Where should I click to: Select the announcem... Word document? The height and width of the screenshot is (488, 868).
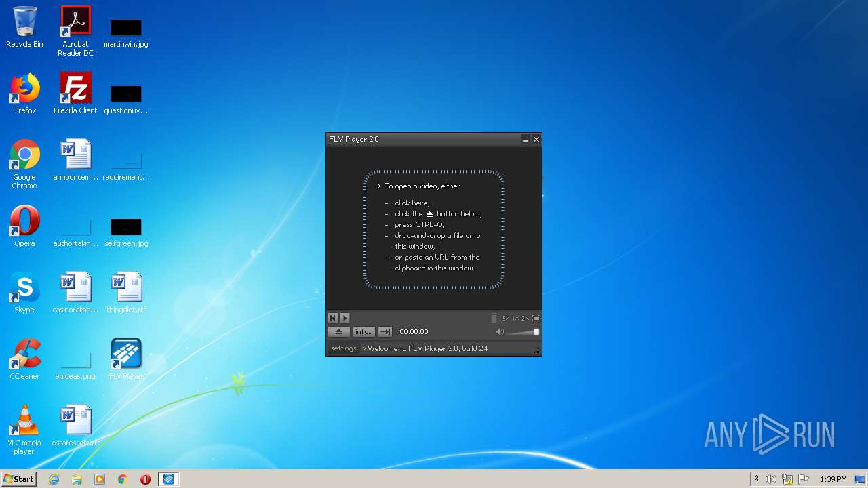click(x=75, y=160)
